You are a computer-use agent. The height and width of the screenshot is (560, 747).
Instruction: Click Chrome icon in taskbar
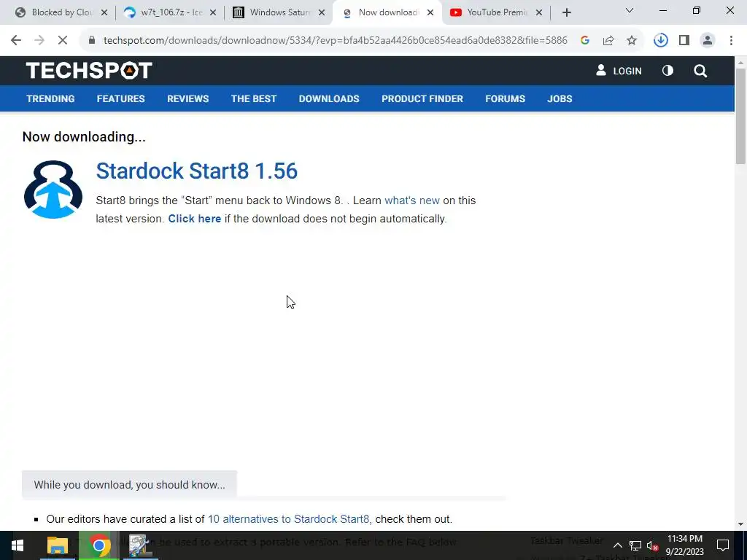pyautogui.click(x=99, y=545)
